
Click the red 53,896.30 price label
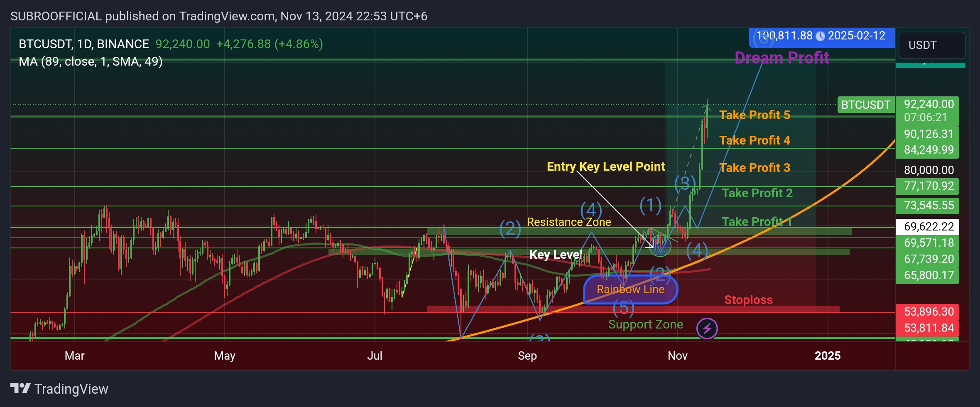point(929,311)
